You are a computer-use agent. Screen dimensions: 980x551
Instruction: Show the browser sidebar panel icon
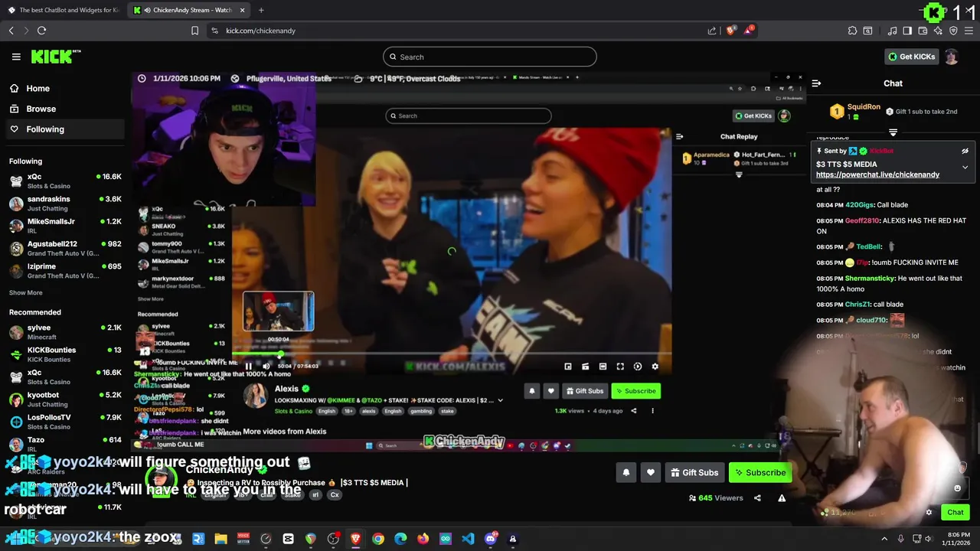(907, 31)
